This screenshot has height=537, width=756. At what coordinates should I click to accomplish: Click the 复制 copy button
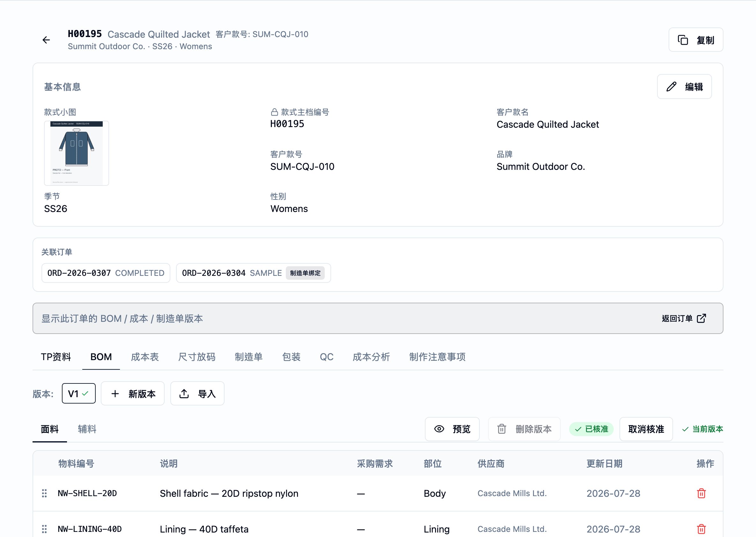pos(695,40)
